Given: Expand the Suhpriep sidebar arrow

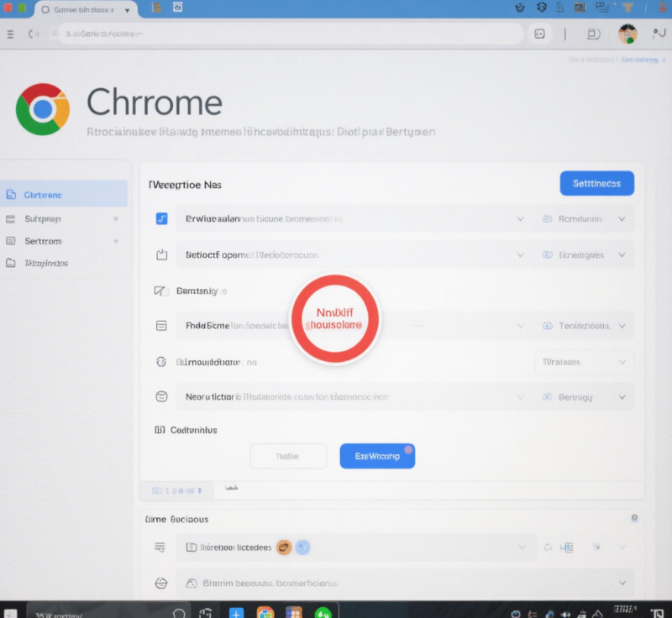Looking at the screenshot, I should (116, 219).
